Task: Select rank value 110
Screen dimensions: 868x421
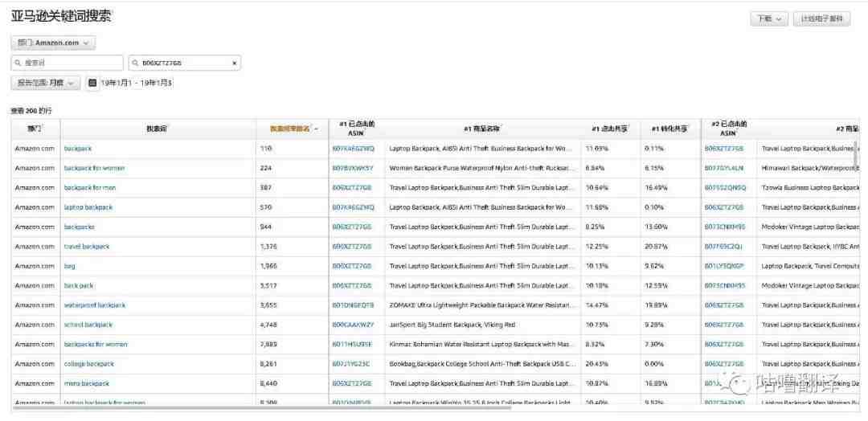Action: [266, 149]
